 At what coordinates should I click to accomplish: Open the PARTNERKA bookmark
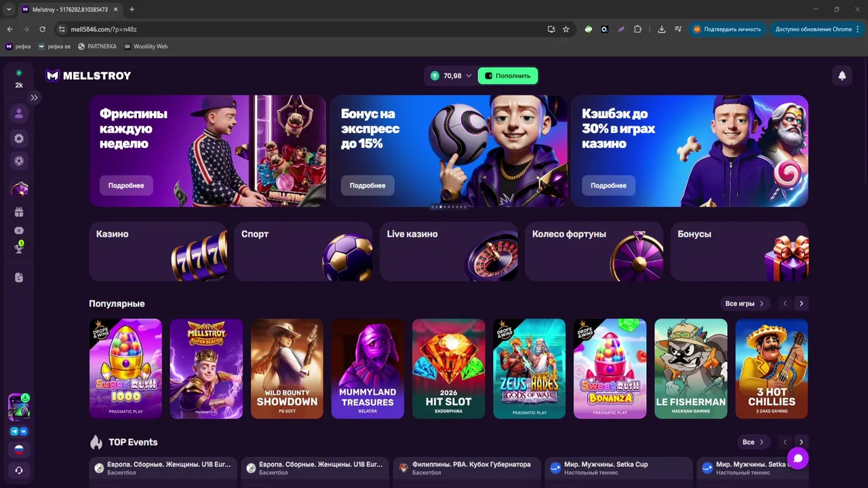[98, 47]
